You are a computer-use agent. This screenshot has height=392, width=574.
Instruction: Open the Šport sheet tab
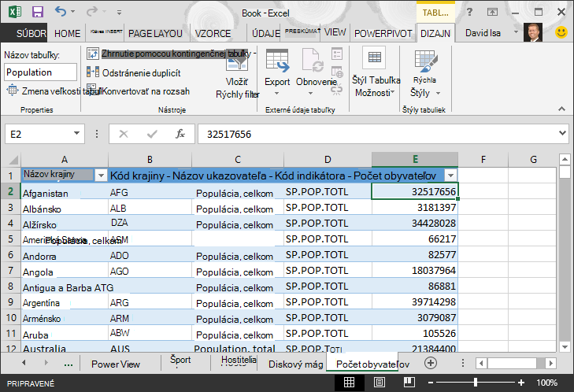[x=180, y=360]
